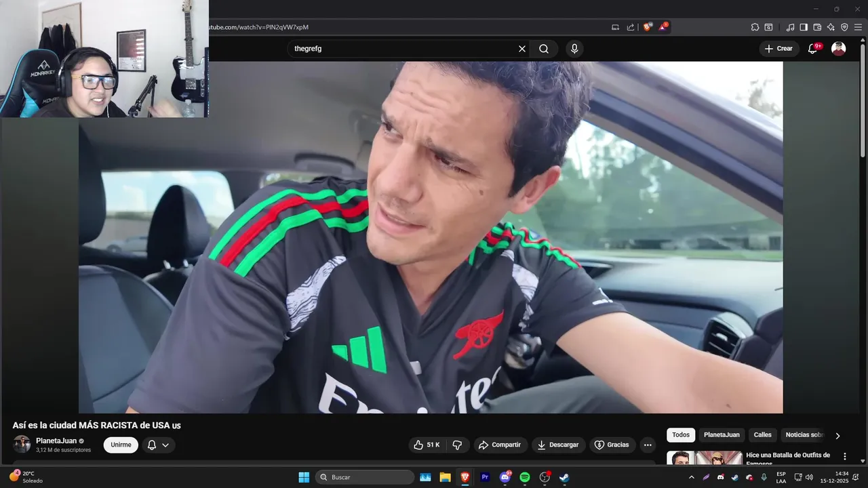Click the microphone icon in system tray
The image size is (868, 488).
click(x=764, y=477)
